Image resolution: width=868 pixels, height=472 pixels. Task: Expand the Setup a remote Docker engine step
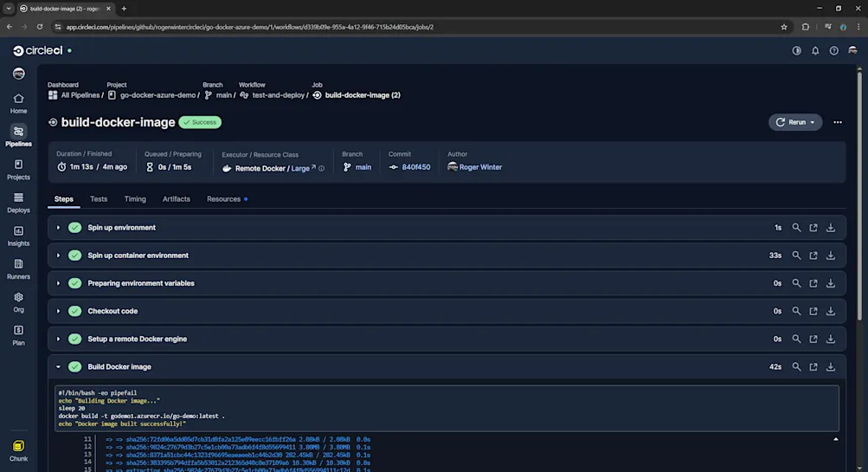click(58, 339)
